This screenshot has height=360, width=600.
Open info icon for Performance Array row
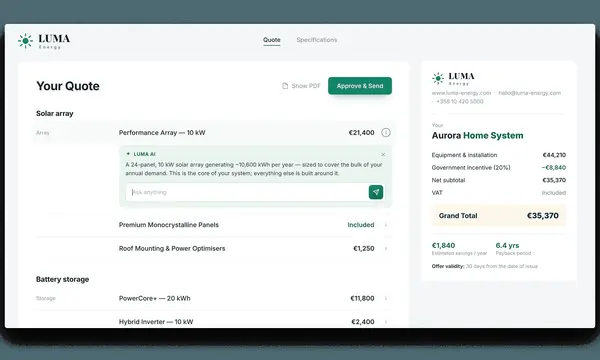point(386,132)
